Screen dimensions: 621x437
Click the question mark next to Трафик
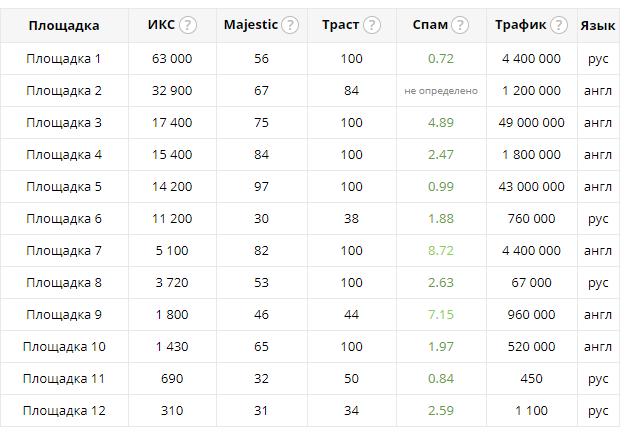[x=558, y=25]
